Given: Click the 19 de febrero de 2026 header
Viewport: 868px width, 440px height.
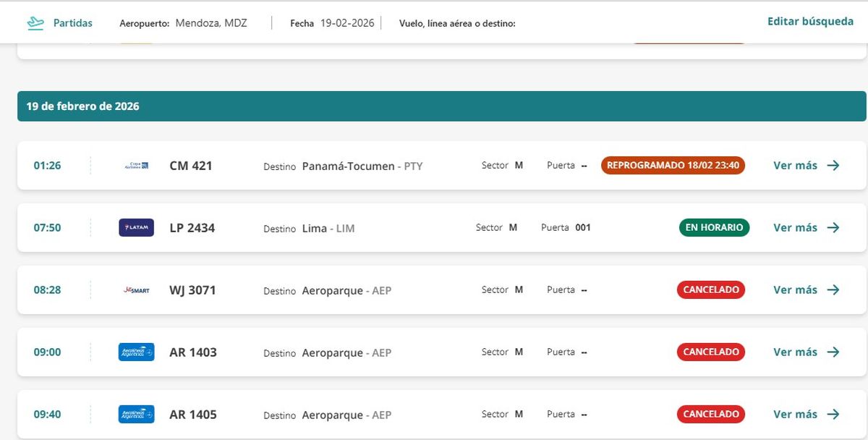Looking at the screenshot, I should tap(83, 106).
